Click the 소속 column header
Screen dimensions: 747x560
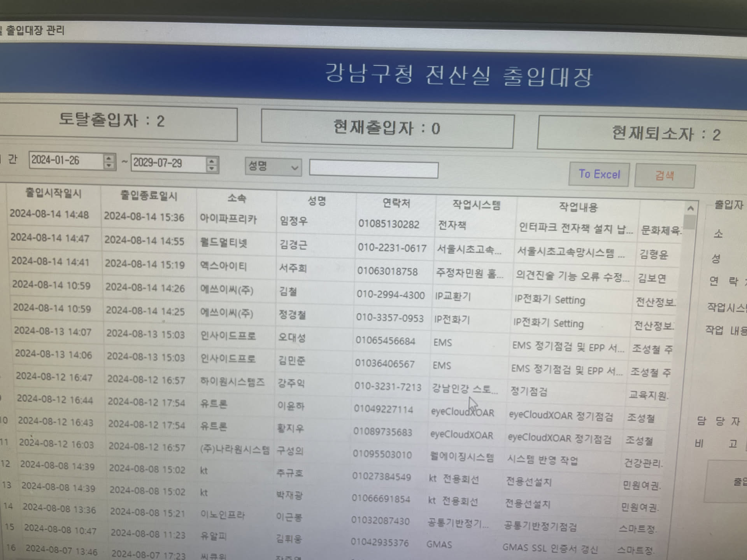tap(237, 198)
